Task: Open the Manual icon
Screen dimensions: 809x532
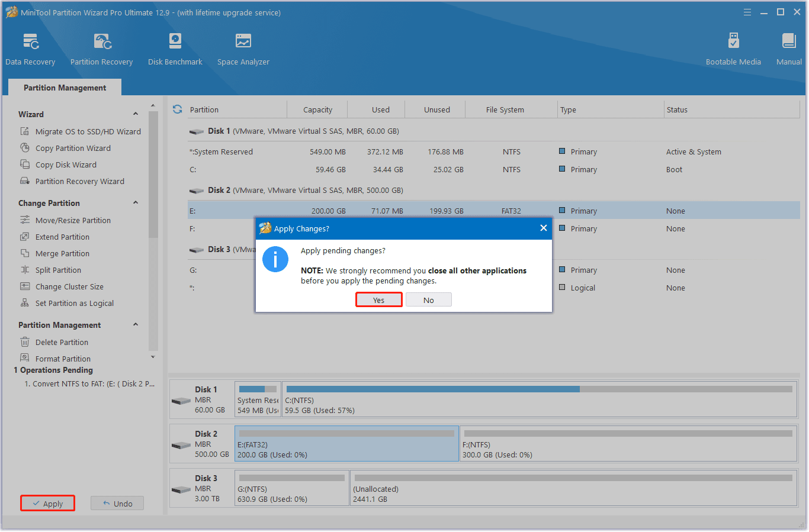Action: (789, 50)
